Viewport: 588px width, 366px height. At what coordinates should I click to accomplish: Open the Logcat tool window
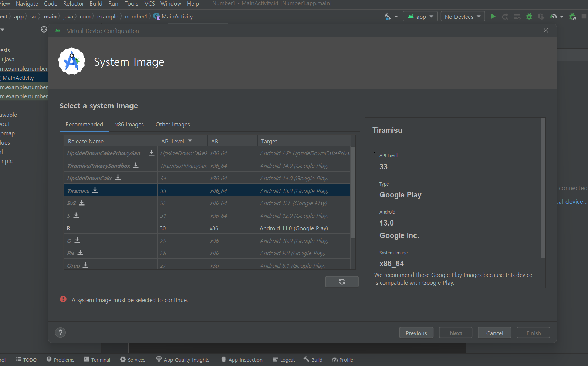click(x=284, y=360)
